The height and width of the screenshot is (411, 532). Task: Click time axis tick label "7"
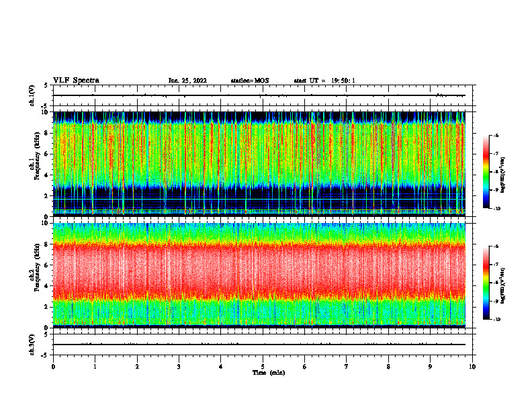point(347,367)
